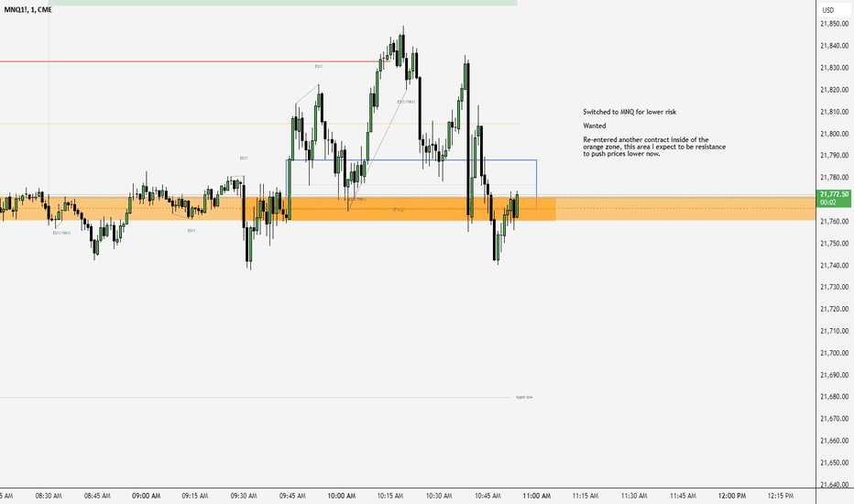
Task: Click the 21,730.00 price axis label
Action: click(x=835, y=287)
